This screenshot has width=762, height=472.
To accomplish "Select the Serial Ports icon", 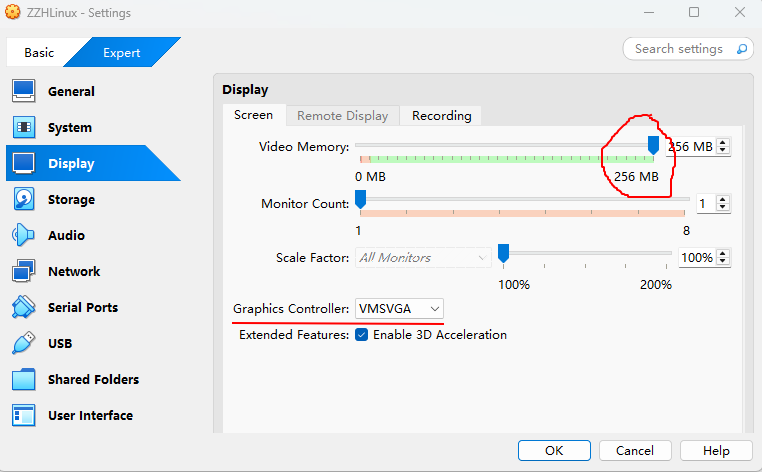I will point(24,307).
